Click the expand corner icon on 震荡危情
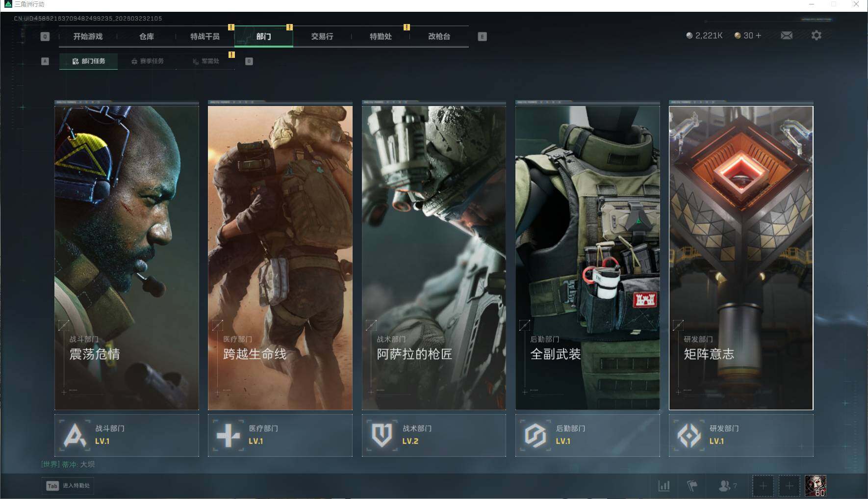The width and height of the screenshot is (868, 499). (x=64, y=325)
